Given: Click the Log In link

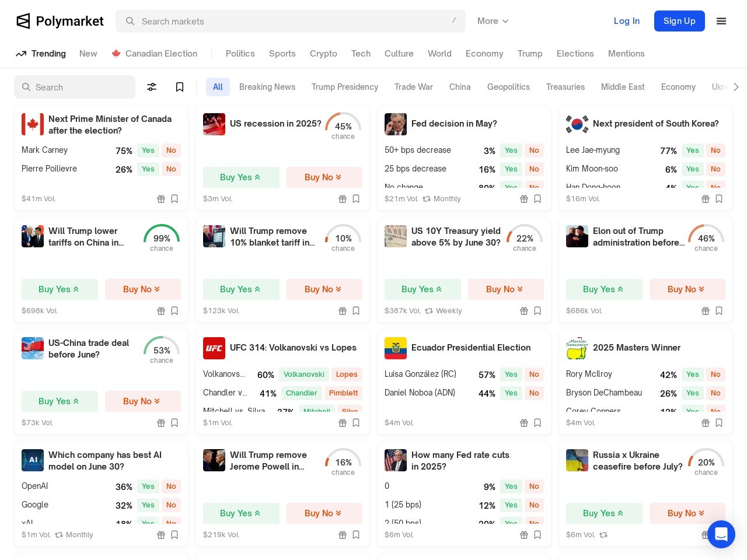Looking at the screenshot, I should point(627,21).
